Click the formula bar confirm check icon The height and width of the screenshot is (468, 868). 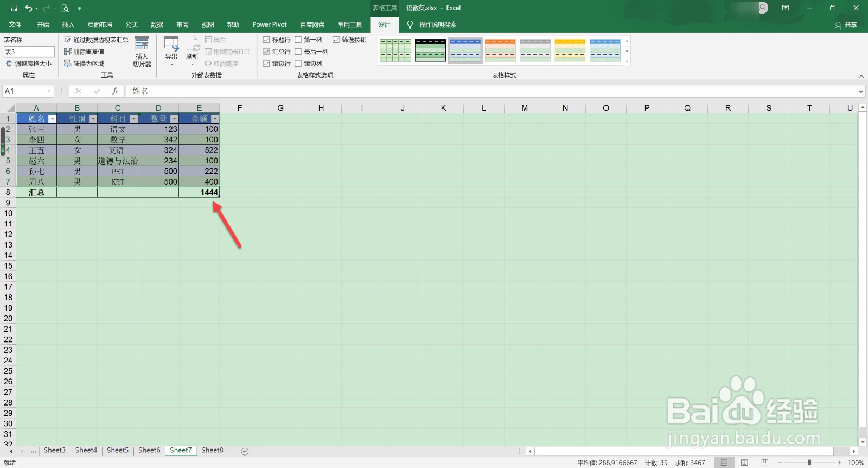97,91
